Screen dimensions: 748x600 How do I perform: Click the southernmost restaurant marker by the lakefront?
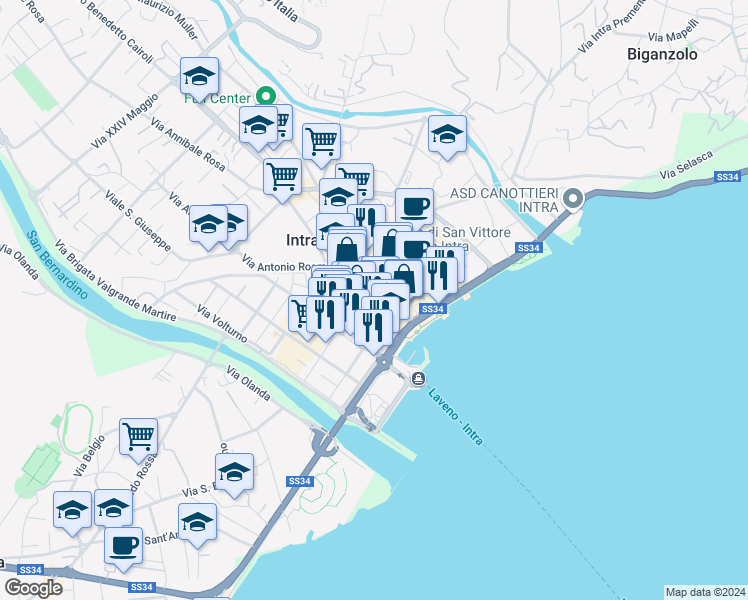tap(373, 330)
